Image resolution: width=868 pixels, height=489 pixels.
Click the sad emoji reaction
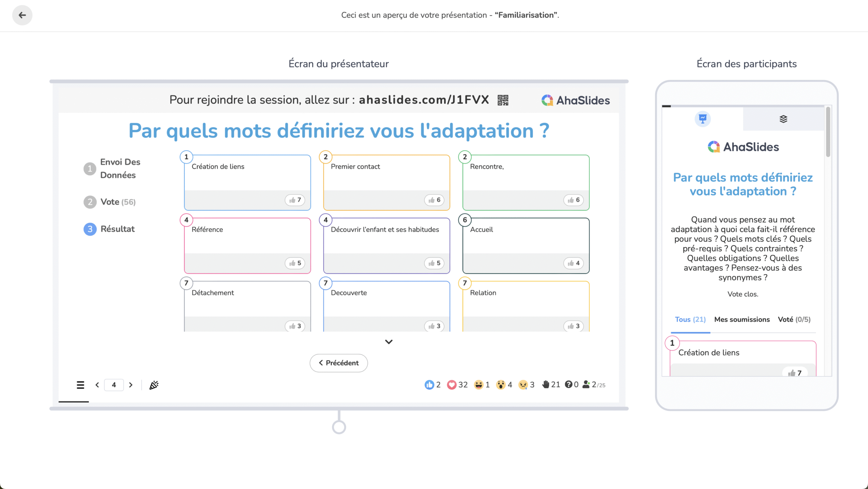527,385
